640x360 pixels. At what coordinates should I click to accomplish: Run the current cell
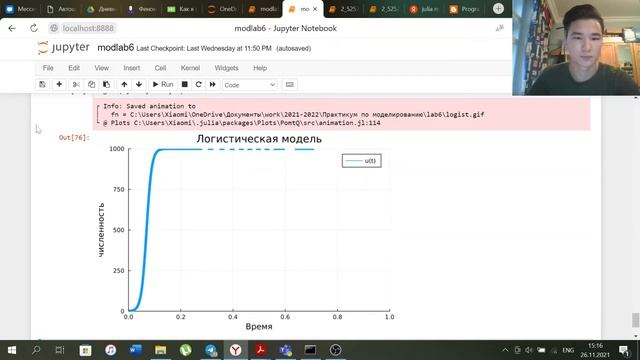click(163, 84)
